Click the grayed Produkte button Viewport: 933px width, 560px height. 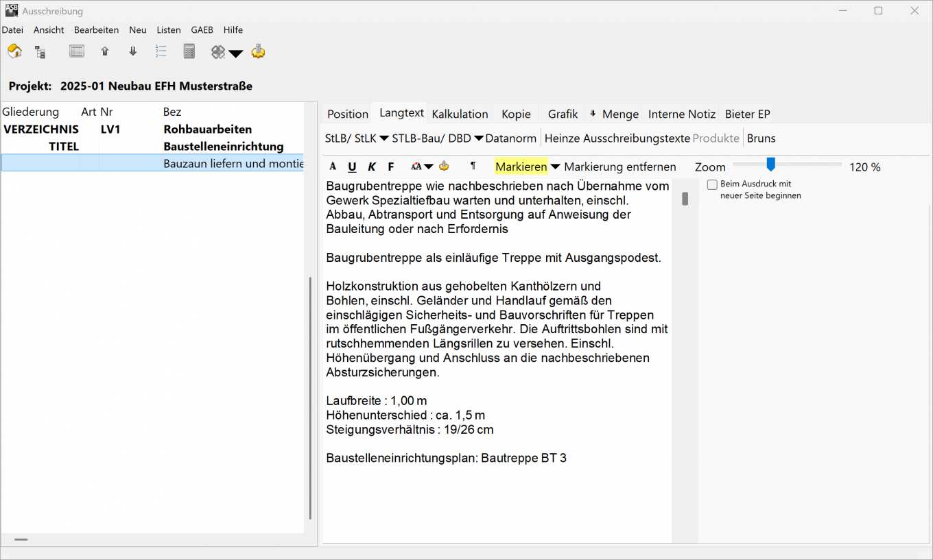point(716,138)
